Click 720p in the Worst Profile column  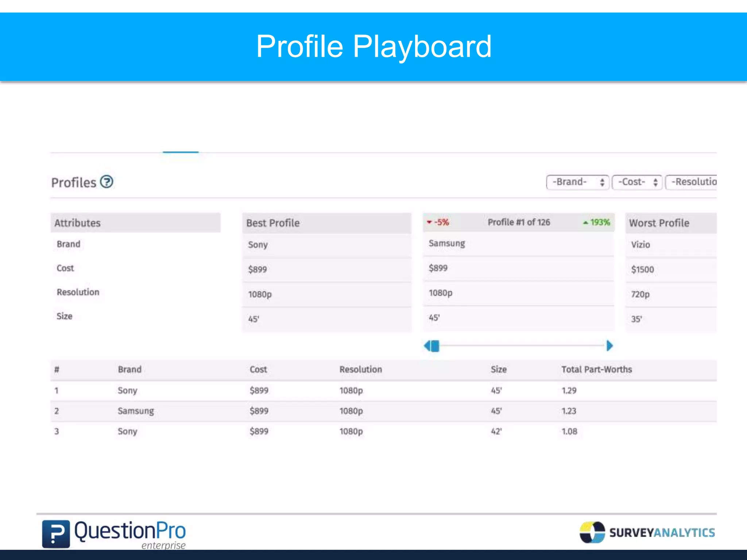640,294
